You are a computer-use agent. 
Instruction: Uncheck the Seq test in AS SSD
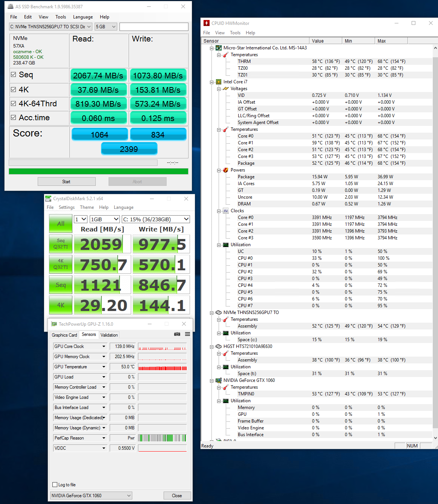click(x=14, y=75)
